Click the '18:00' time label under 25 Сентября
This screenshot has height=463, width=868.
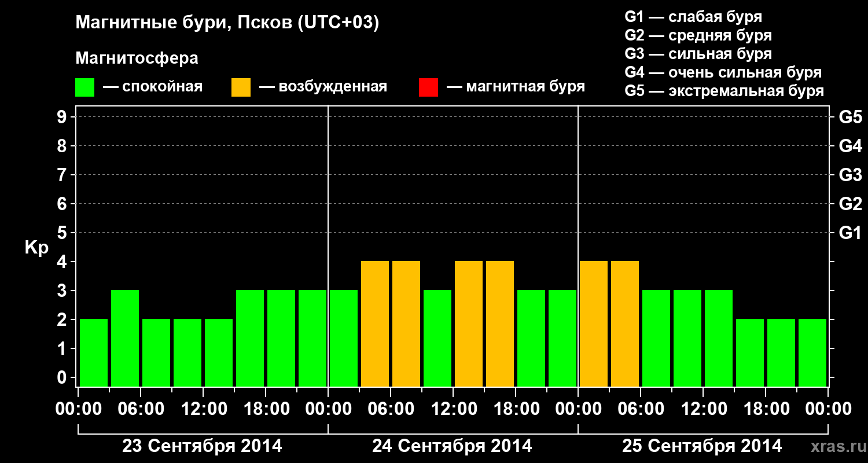point(766,409)
